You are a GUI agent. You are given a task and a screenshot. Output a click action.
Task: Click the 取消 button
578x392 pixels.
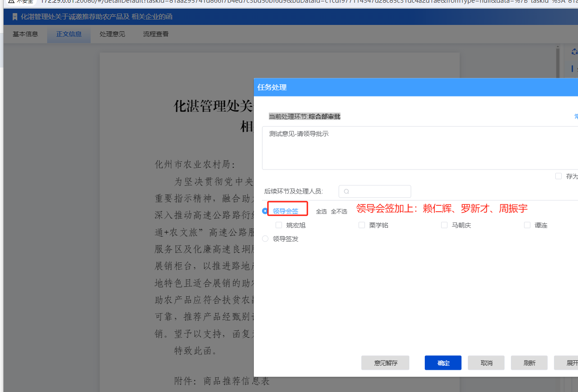tap(486, 363)
